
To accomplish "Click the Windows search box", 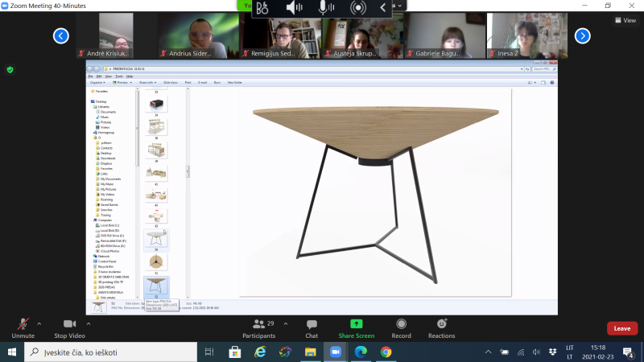I will click(111, 352).
